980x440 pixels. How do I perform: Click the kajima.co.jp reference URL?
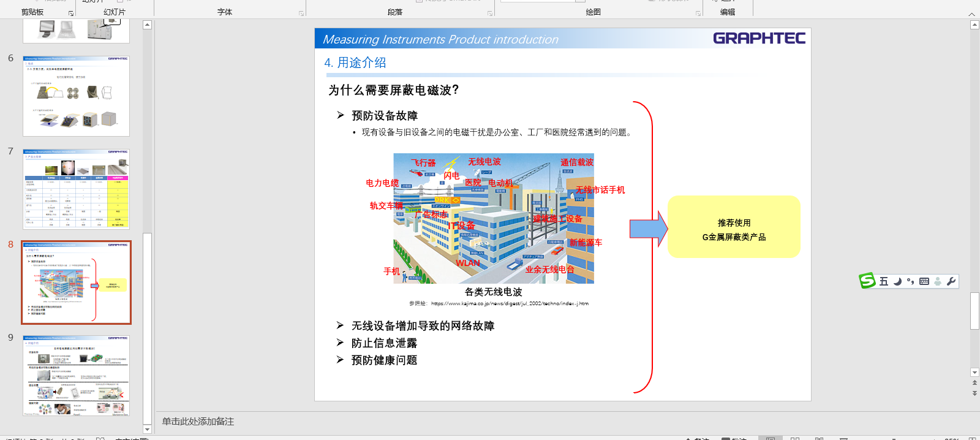(509, 303)
